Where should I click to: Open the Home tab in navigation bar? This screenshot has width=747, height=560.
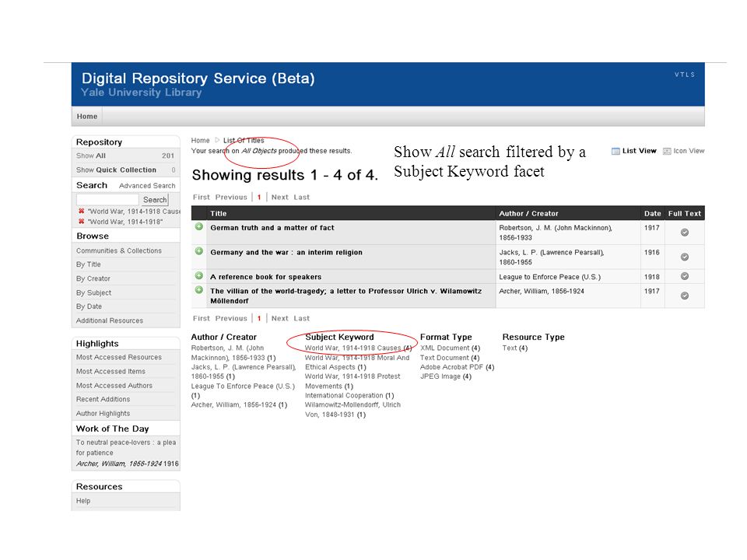click(87, 116)
